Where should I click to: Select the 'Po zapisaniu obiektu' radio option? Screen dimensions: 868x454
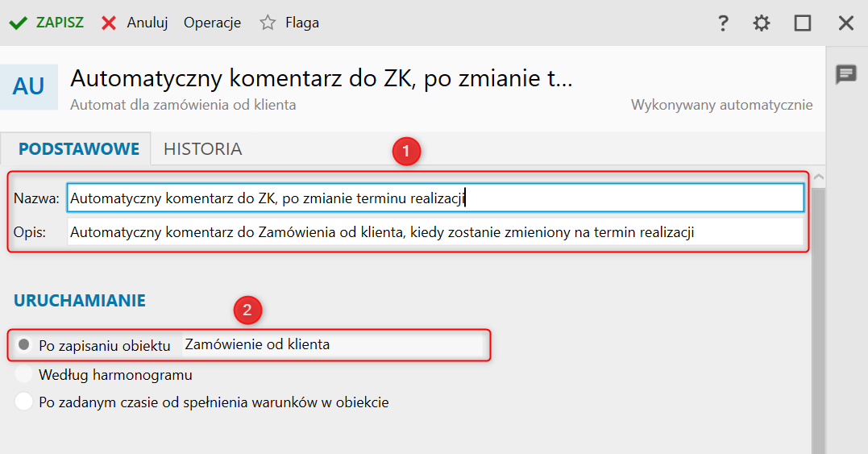pos(24,345)
